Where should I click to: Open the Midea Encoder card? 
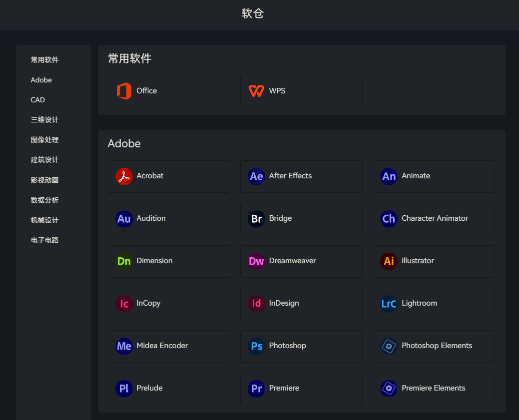point(169,346)
